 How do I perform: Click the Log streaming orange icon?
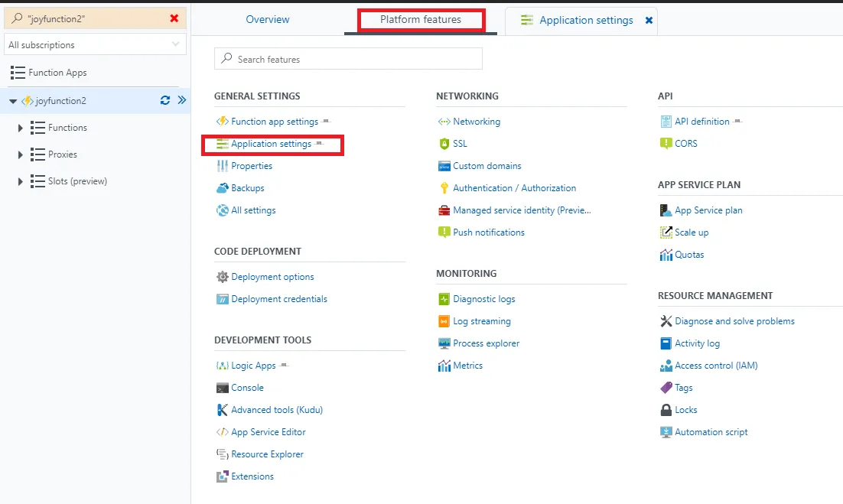click(444, 321)
